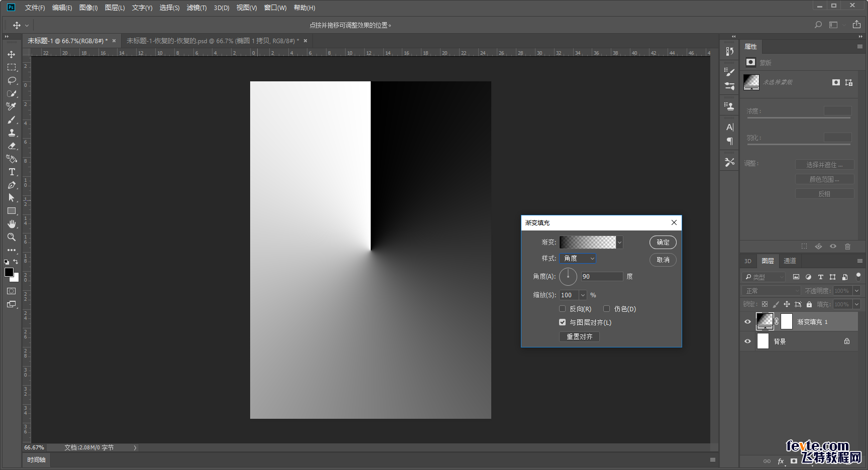Select the Quick Selection tool
Screen dimensions: 868x470
[12, 93]
